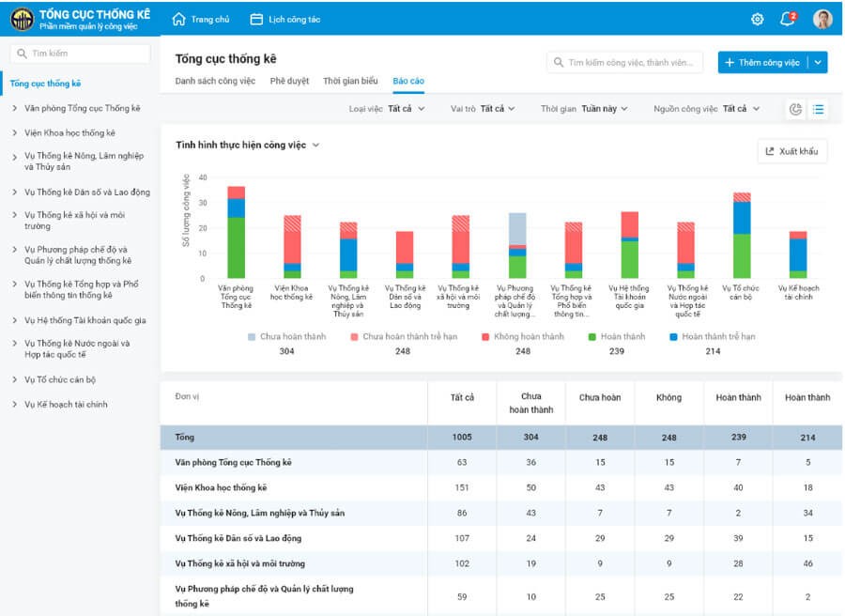Switch to pie chart view icon
This screenshot has height=616, width=845.
796,109
